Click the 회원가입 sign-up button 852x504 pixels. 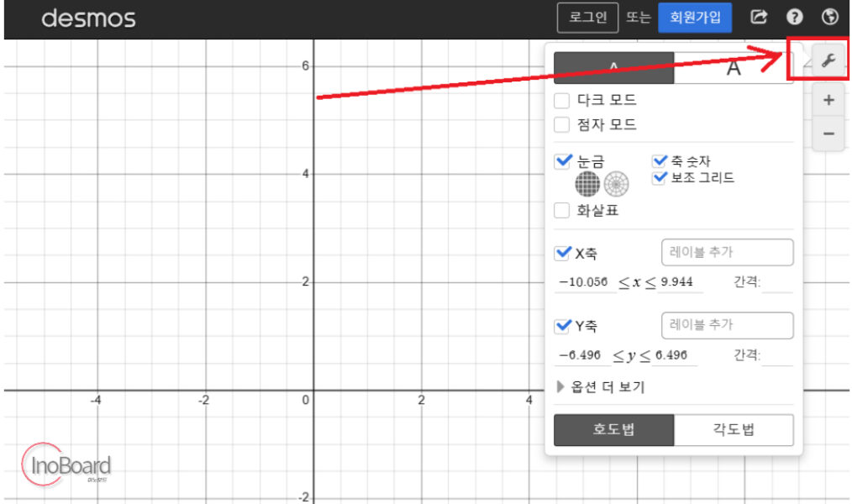[694, 18]
